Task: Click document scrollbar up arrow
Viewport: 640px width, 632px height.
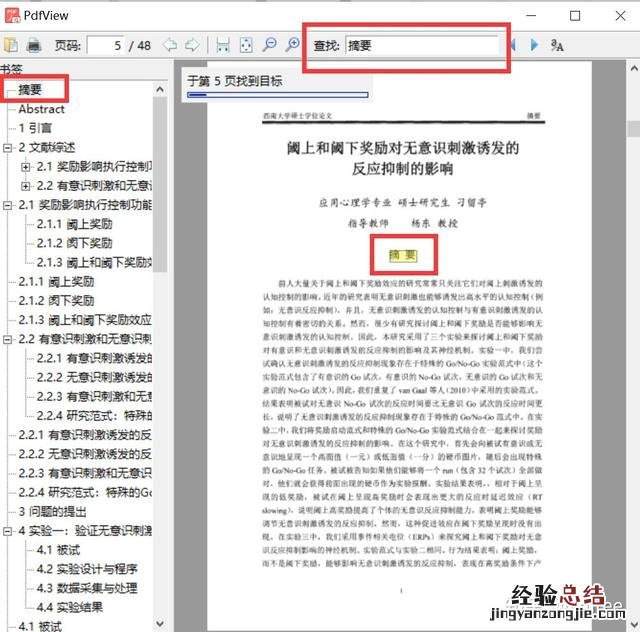Action: (x=634, y=68)
